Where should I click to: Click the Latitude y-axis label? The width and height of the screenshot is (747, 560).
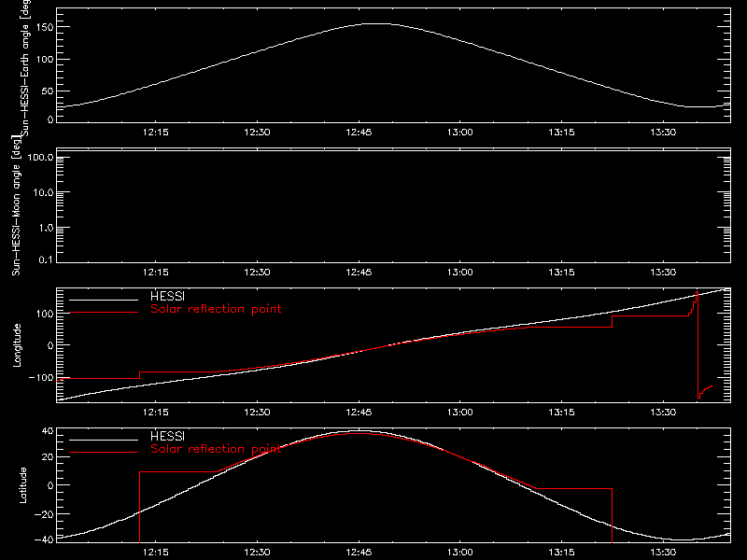(22, 485)
